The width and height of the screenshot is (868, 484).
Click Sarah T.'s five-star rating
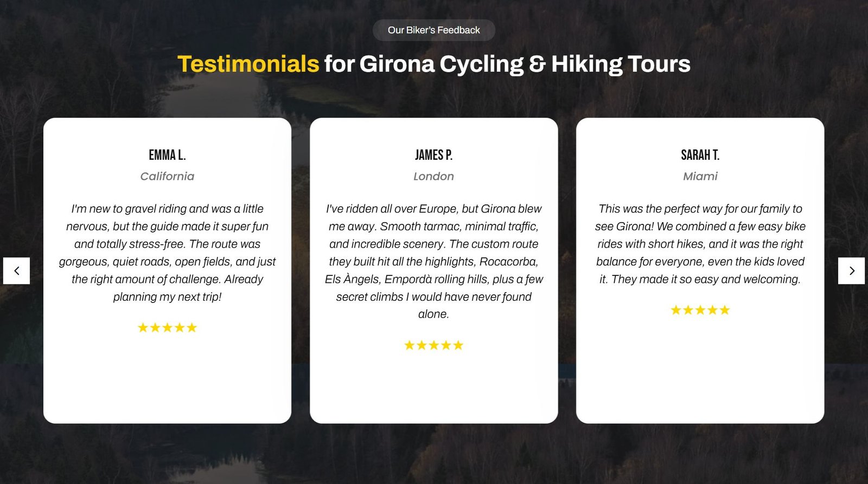pos(700,310)
